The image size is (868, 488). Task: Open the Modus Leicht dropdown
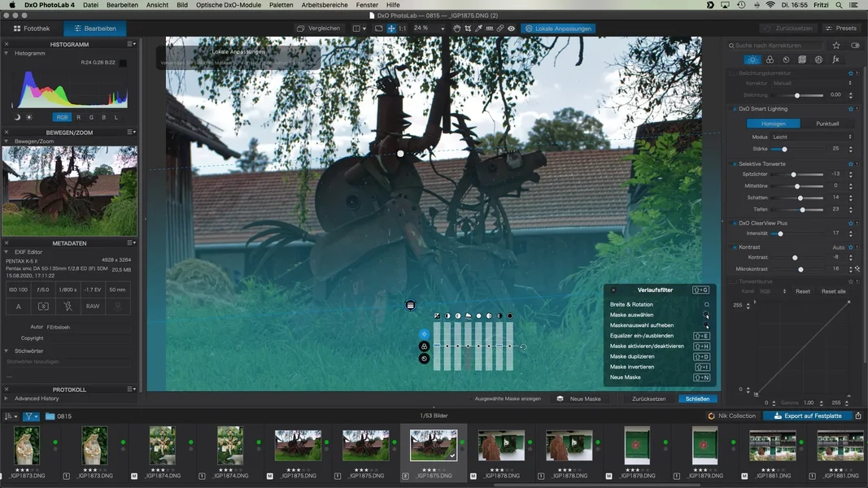point(812,137)
